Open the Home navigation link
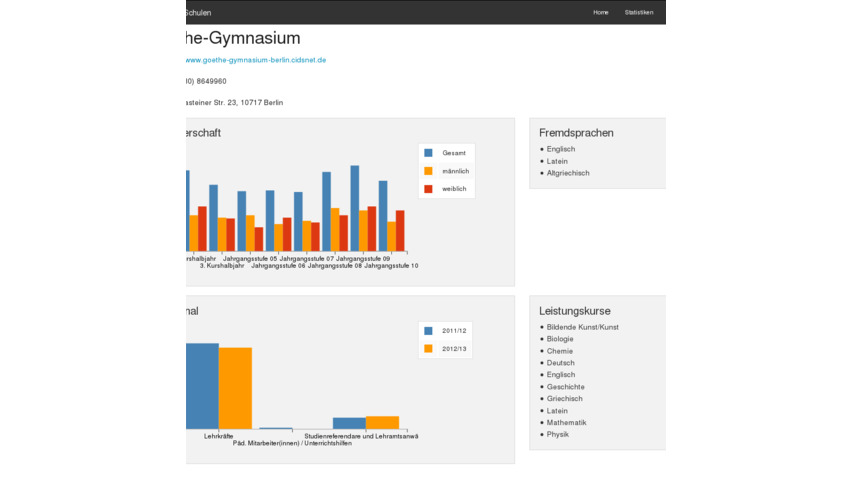The image size is (853, 480). [600, 12]
